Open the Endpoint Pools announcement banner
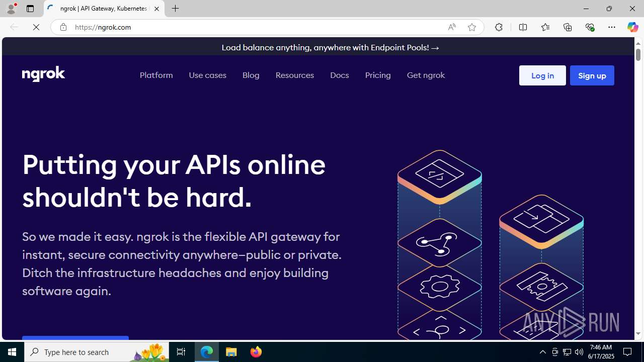The image size is (644, 362). coord(330,47)
